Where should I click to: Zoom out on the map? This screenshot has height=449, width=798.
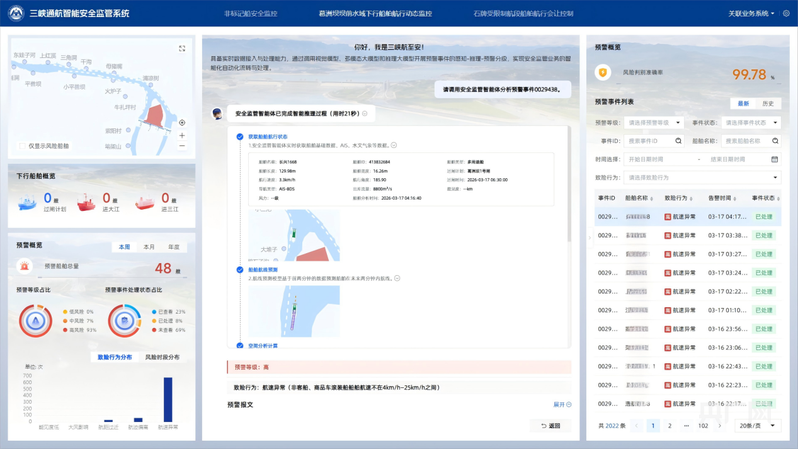pos(182,146)
